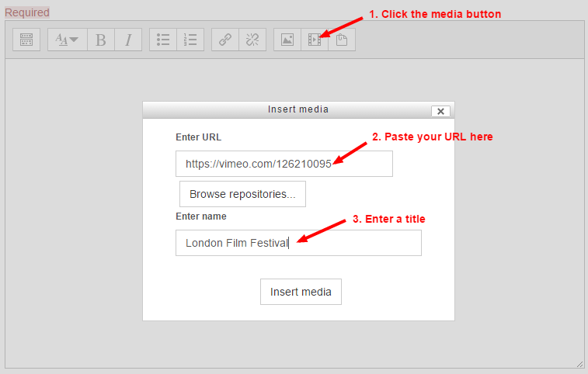This screenshot has width=588, height=374.
Task: Click the Insert media dialog title bar
Action: (x=298, y=109)
